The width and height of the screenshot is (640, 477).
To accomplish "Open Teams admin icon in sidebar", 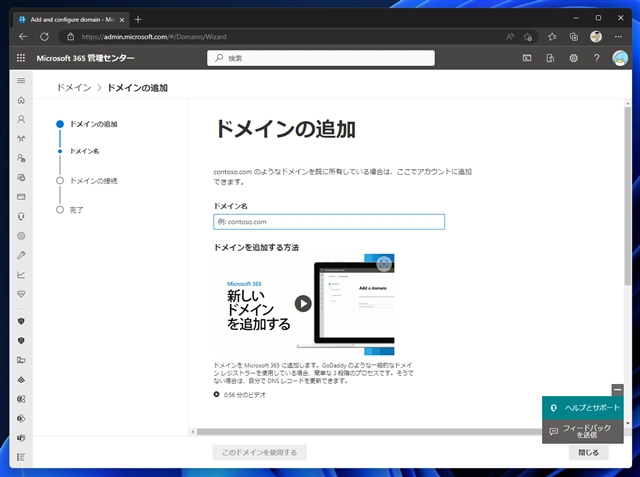I will click(x=21, y=438).
